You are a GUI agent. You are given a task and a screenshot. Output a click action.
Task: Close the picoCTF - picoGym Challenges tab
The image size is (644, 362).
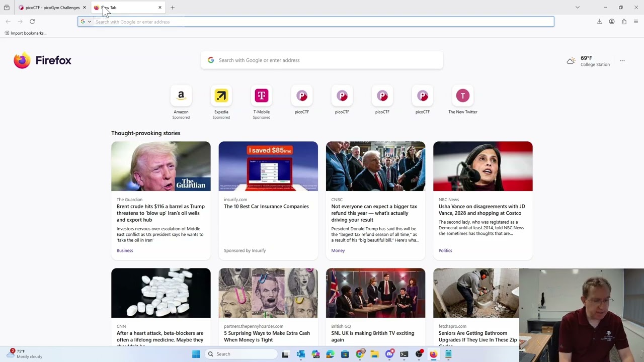click(x=85, y=8)
